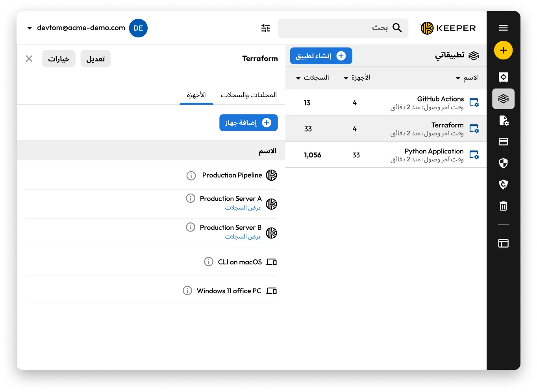Open the BreachWatch shield eye icon
The width and height of the screenshot is (537, 392).
click(x=503, y=184)
